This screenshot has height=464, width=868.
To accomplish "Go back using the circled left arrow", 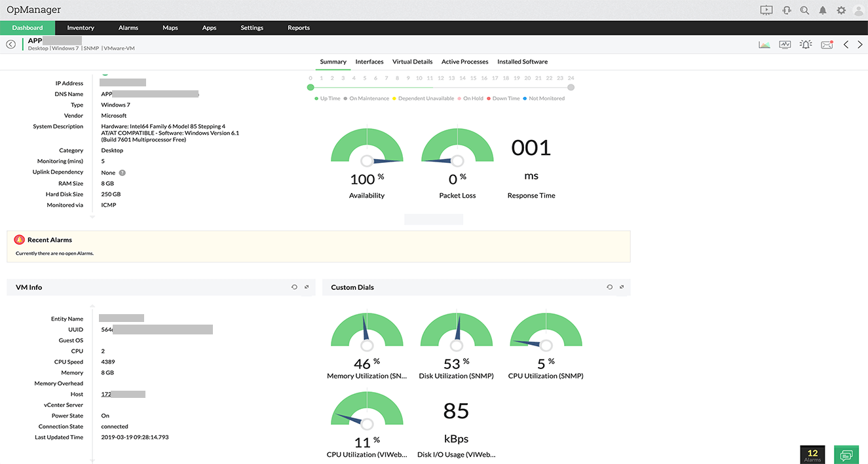I will [10, 45].
